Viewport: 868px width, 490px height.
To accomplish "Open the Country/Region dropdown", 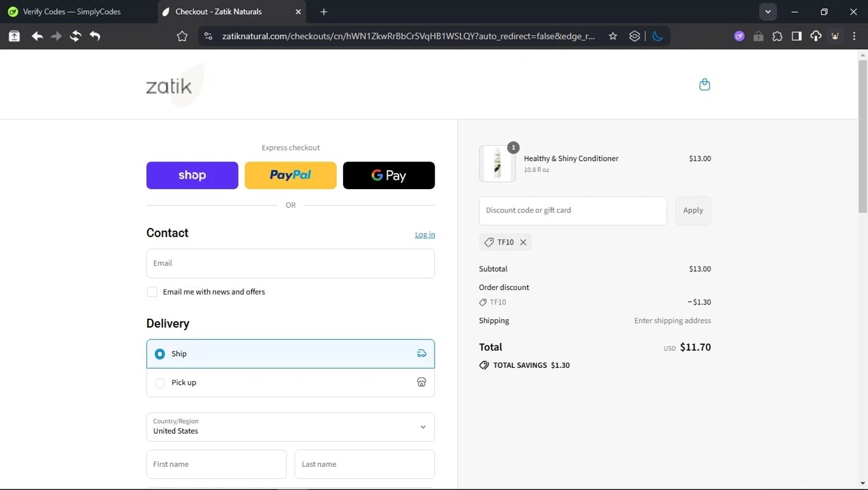I will pos(290,427).
